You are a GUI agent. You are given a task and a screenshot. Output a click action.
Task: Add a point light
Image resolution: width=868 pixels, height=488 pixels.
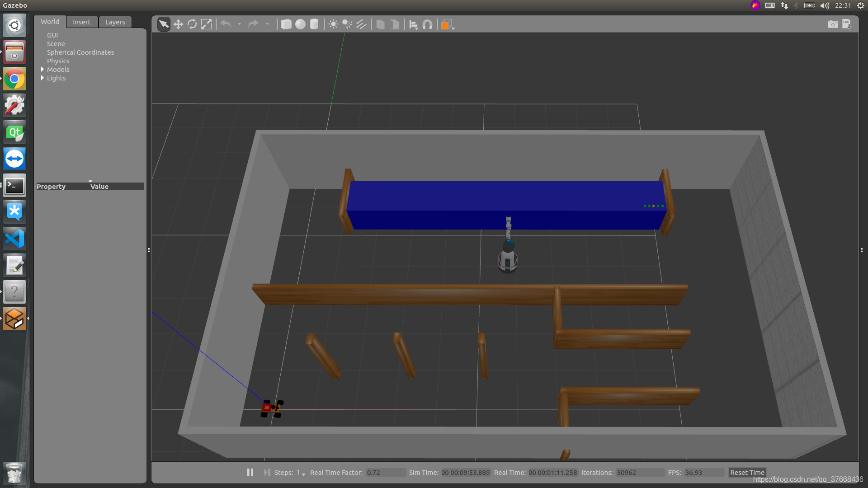pyautogui.click(x=333, y=24)
